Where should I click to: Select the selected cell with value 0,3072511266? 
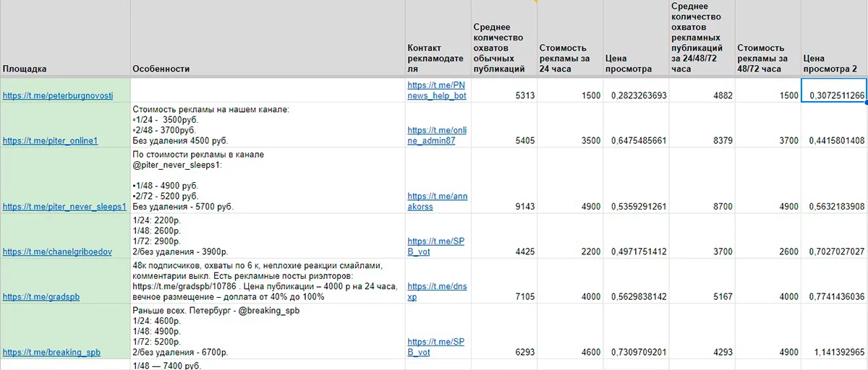834,90
